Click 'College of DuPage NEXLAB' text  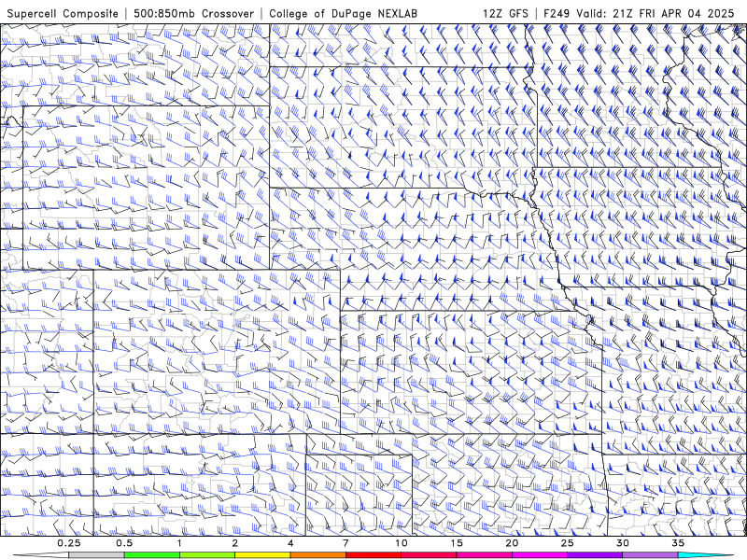(x=344, y=14)
